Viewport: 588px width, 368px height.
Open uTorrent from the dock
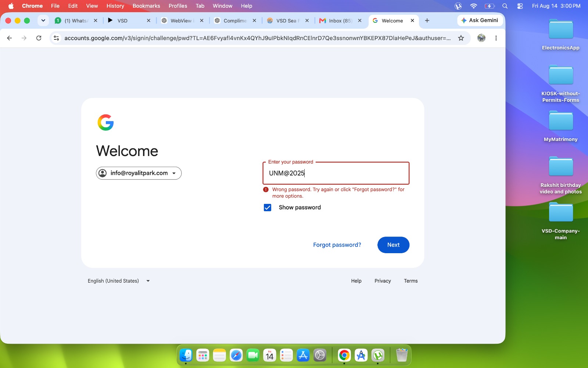pyautogui.click(x=378, y=355)
